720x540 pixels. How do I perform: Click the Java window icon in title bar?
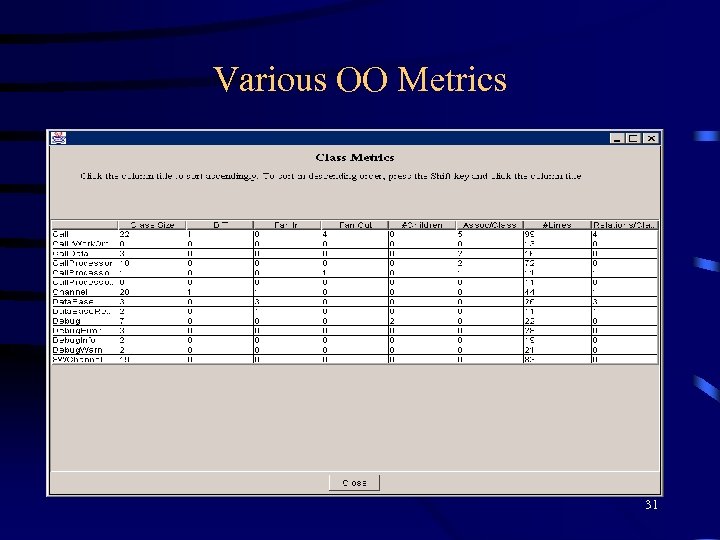(x=58, y=138)
